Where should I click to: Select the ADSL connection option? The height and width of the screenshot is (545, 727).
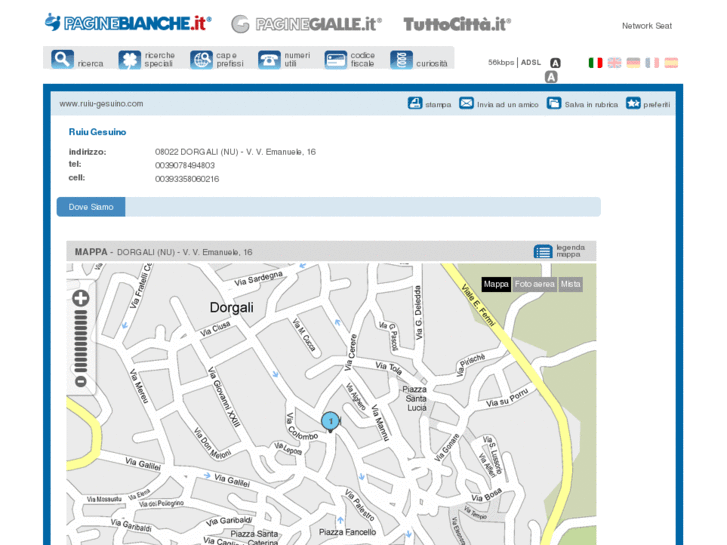(x=531, y=62)
